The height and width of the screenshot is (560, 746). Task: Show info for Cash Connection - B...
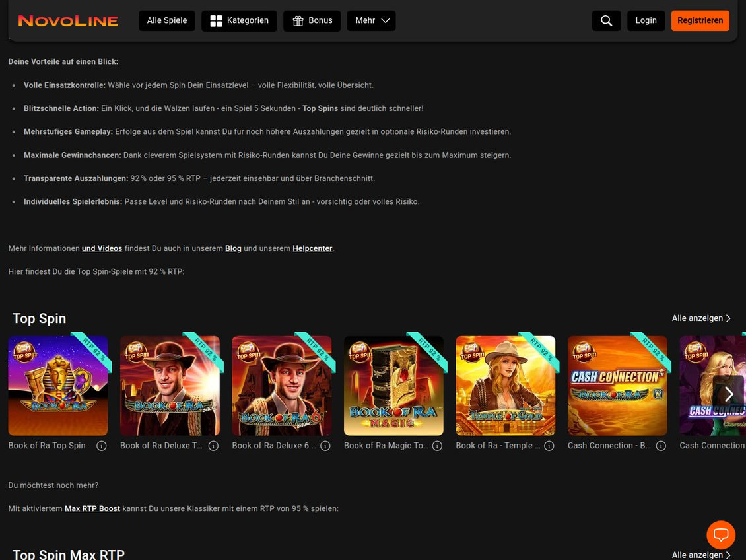[661, 446]
